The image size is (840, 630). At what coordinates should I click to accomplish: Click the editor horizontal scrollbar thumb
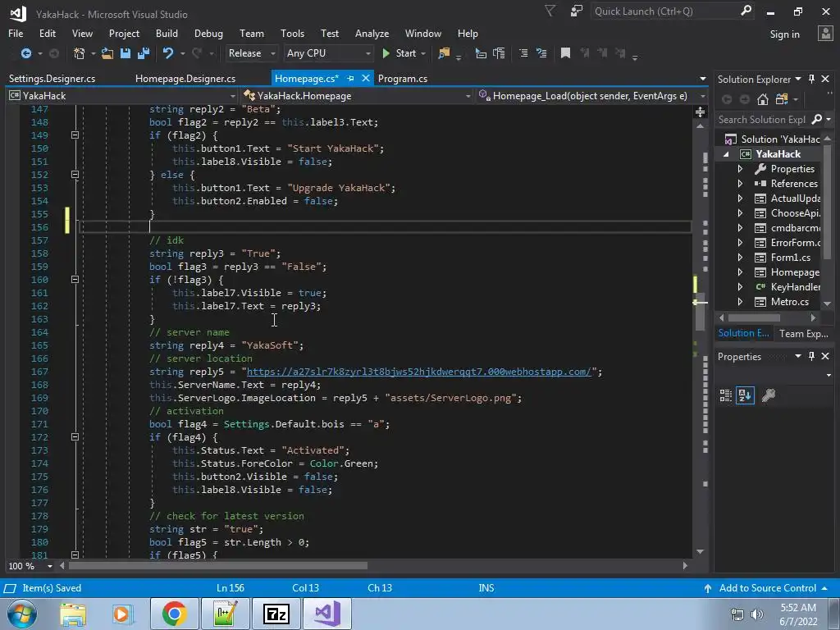218,566
